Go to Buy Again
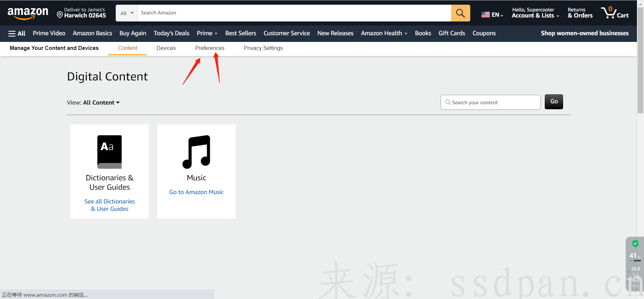Image resolution: width=644 pixels, height=299 pixels. (133, 33)
